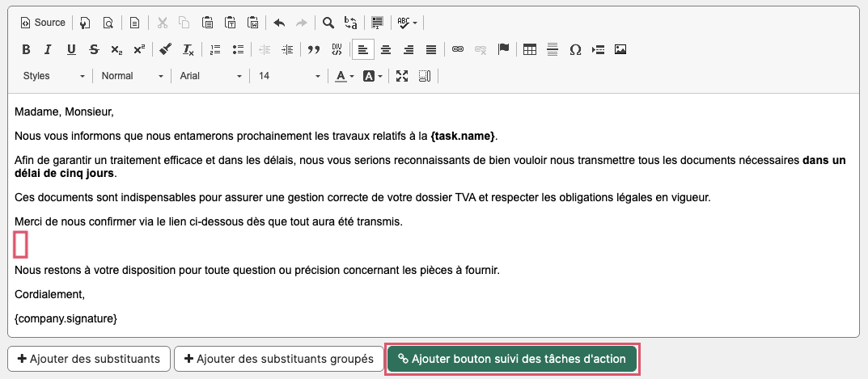Insert a special character (Omega)

click(x=575, y=49)
